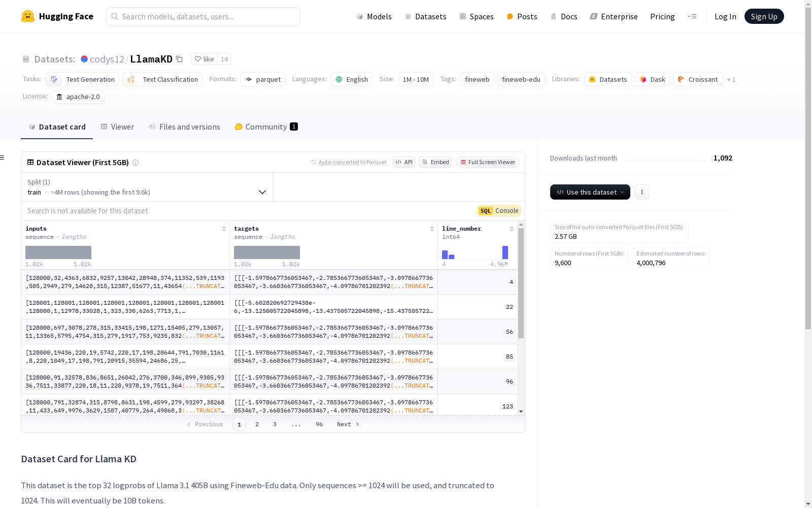Open the Files and versions tab
Image resolution: width=812 pixels, height=508 pixels.
(x=184, y=127)
